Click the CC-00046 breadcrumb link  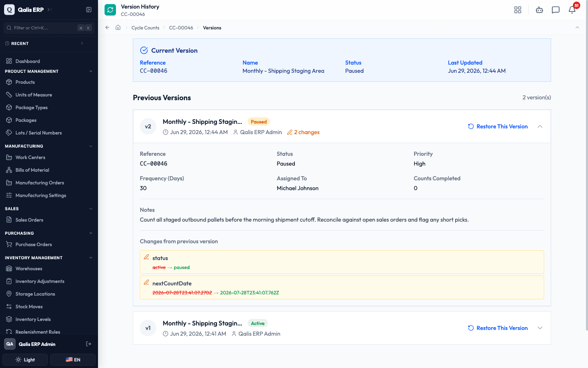point(181,28)
